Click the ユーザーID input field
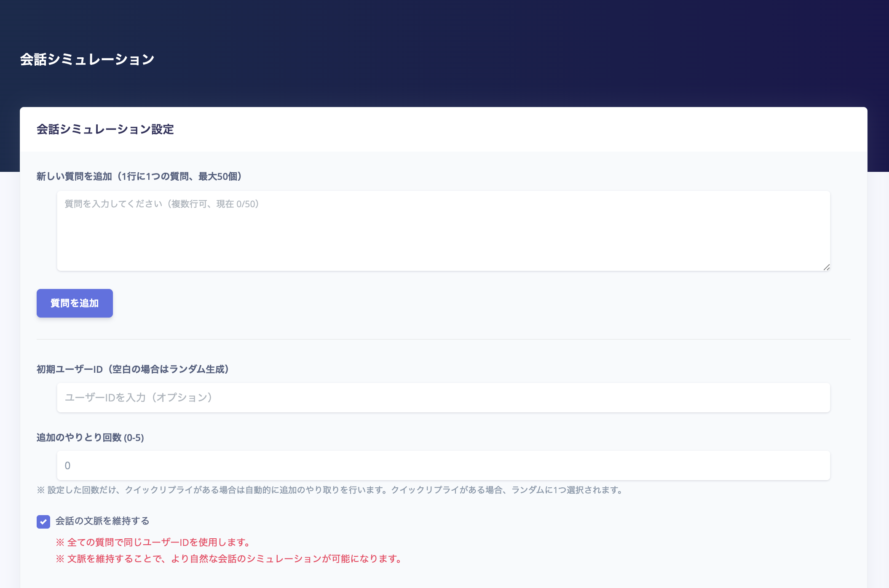The image size is (889, 588). (443, 398)
